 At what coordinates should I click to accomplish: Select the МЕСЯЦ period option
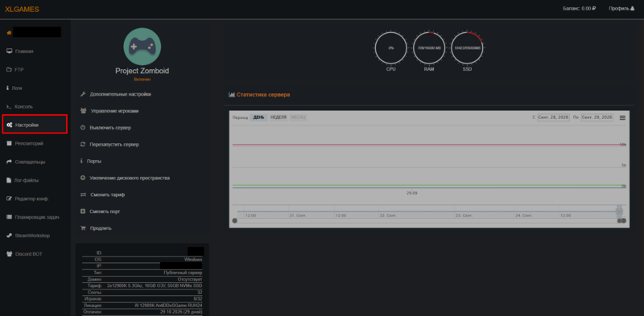pos(298,117)
